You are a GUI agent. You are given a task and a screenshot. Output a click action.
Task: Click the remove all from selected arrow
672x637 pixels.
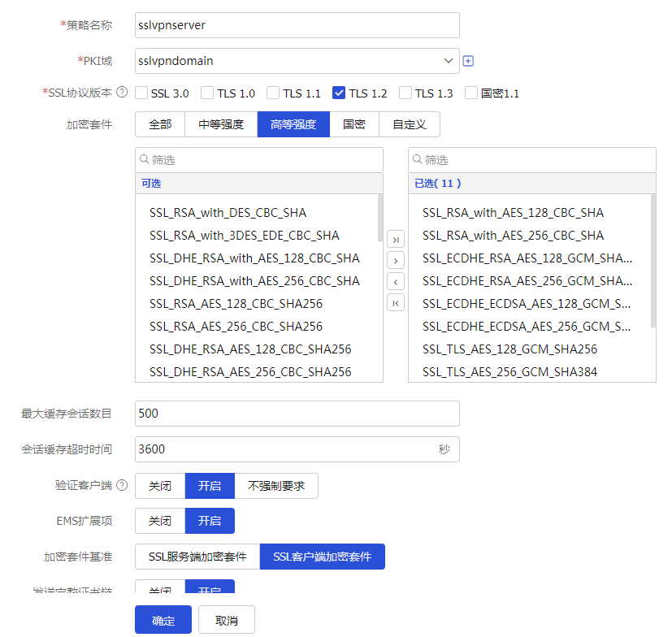396,303
